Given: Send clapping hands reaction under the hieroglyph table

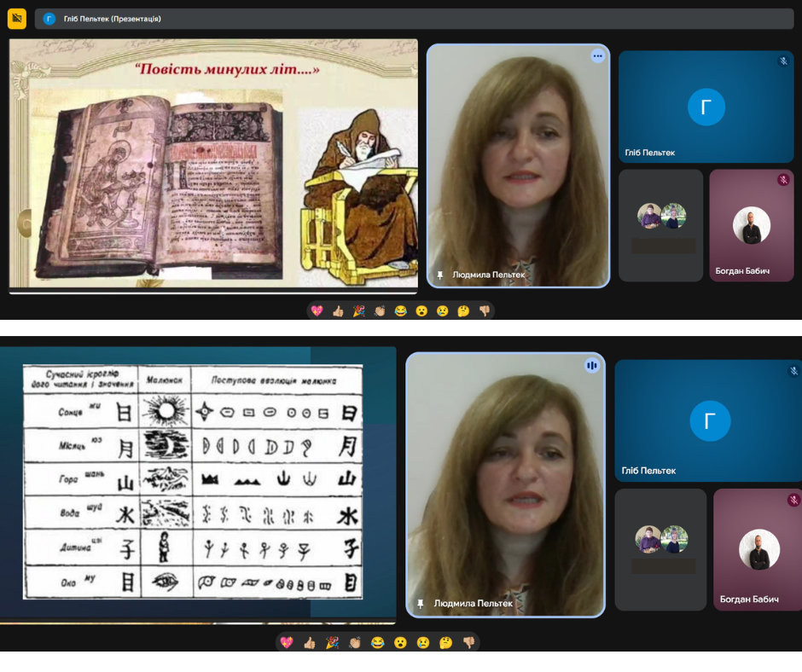Looking at the screenshot, I should (x=355, y=642).
